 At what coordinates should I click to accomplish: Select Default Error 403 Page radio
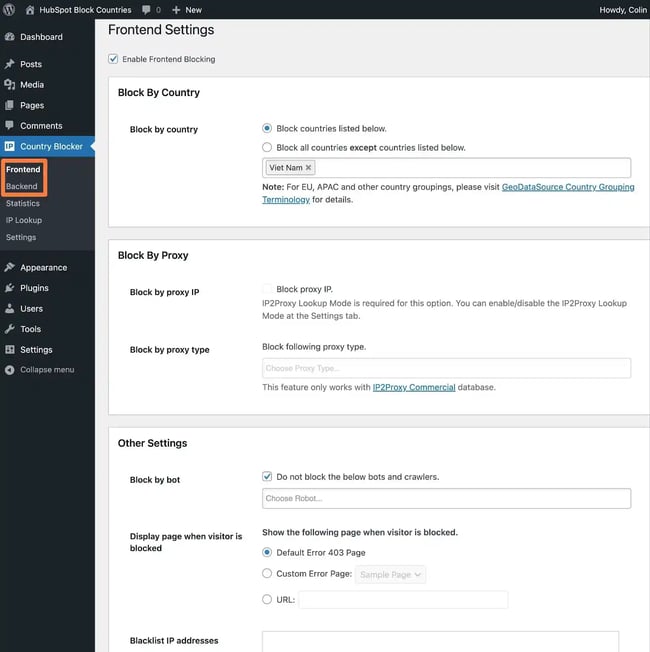(x=267, y=552)
